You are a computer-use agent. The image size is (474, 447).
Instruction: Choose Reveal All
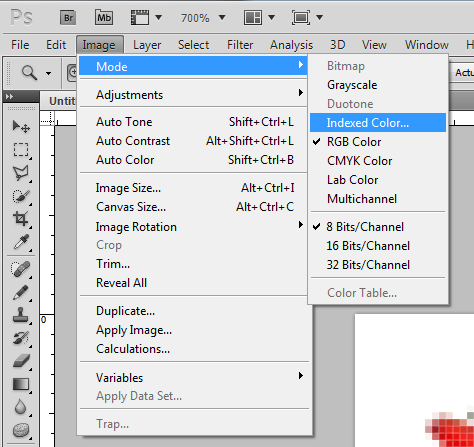[193, 283]
